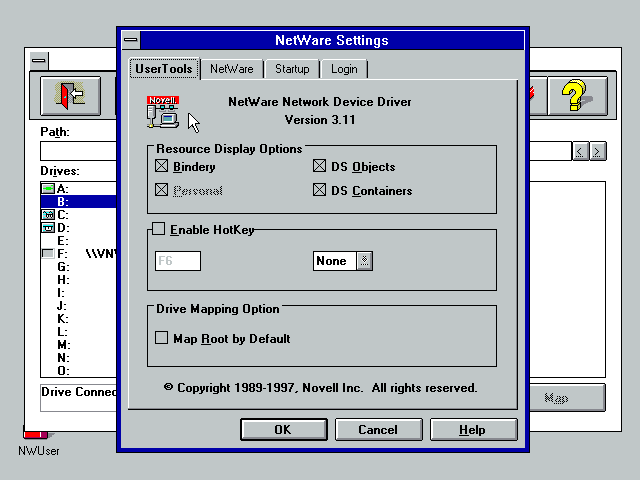Select drive G: in Drives list
The image size is (640, 480).
click(x=78, y=267)
